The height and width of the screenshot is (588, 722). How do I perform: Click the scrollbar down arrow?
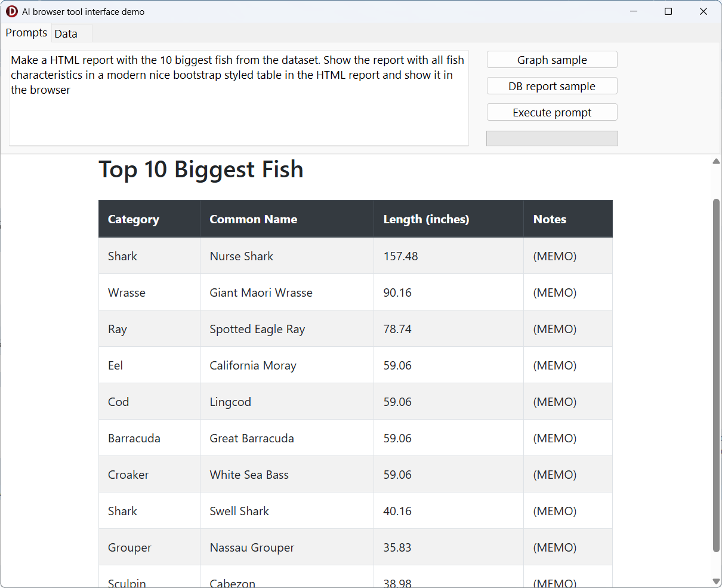click(x=716, y=581)
